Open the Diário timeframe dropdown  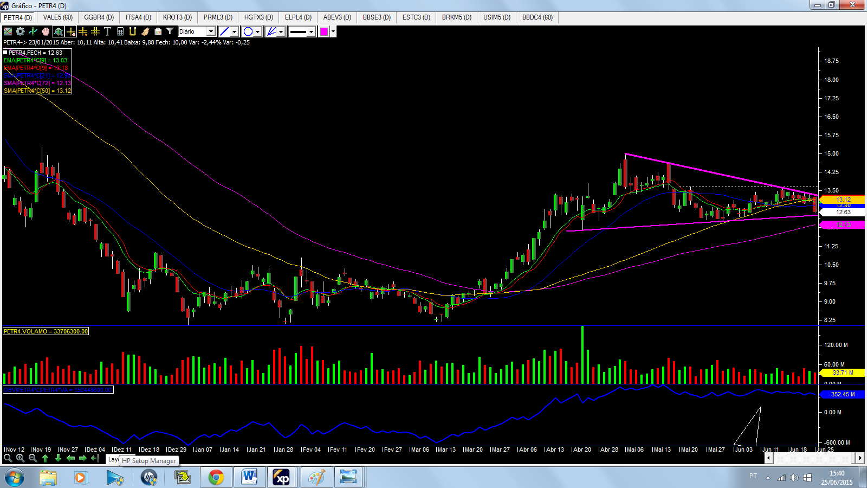(x=197, y=31)
